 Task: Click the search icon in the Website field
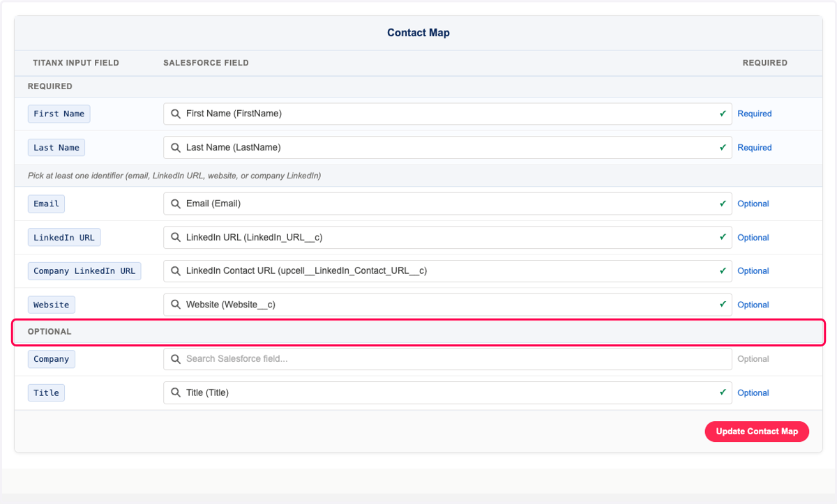coord(176,305)
